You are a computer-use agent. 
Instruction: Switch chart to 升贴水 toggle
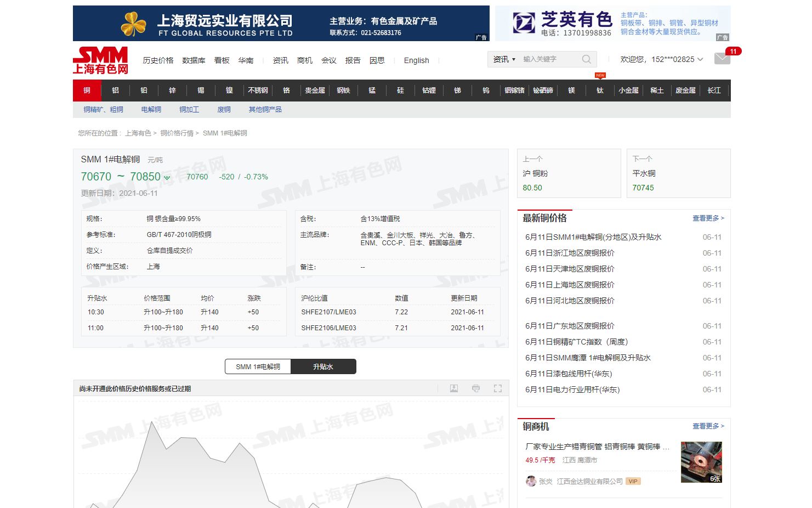point(323,366)
